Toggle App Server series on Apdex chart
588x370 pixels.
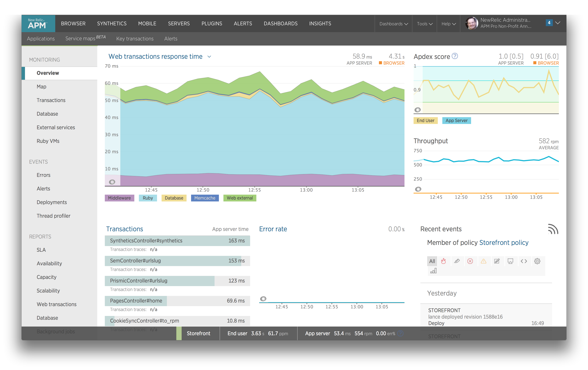pos(457,121)
